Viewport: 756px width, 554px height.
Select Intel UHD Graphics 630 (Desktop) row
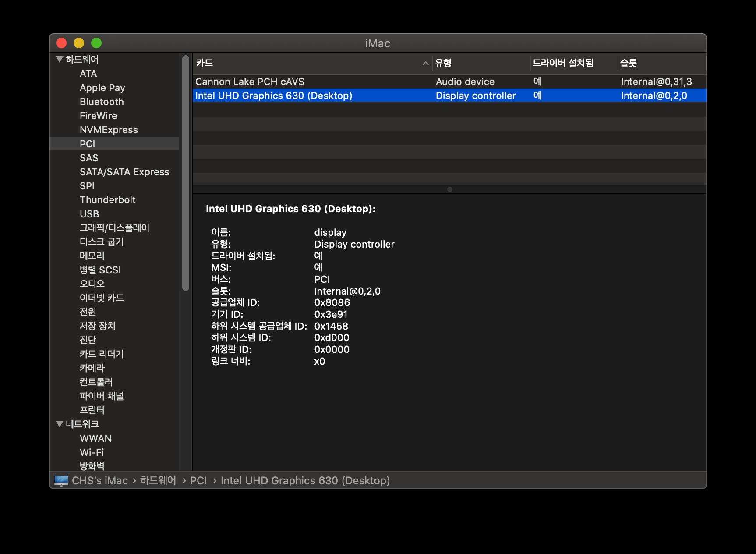449,96
